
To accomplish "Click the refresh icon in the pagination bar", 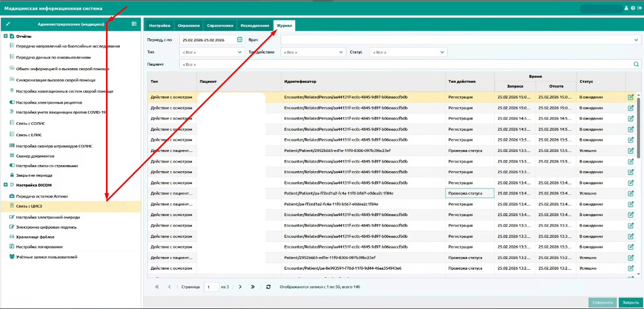I will pyautogui.click(x=269, y=287).
